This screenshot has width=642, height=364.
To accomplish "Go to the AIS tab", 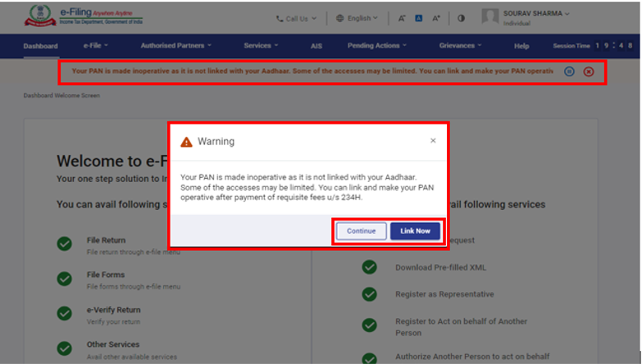I will [316, 46].
